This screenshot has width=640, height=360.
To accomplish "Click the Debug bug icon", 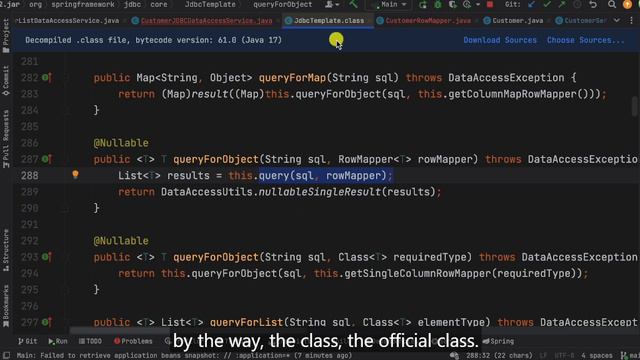I will coord(438,4).
